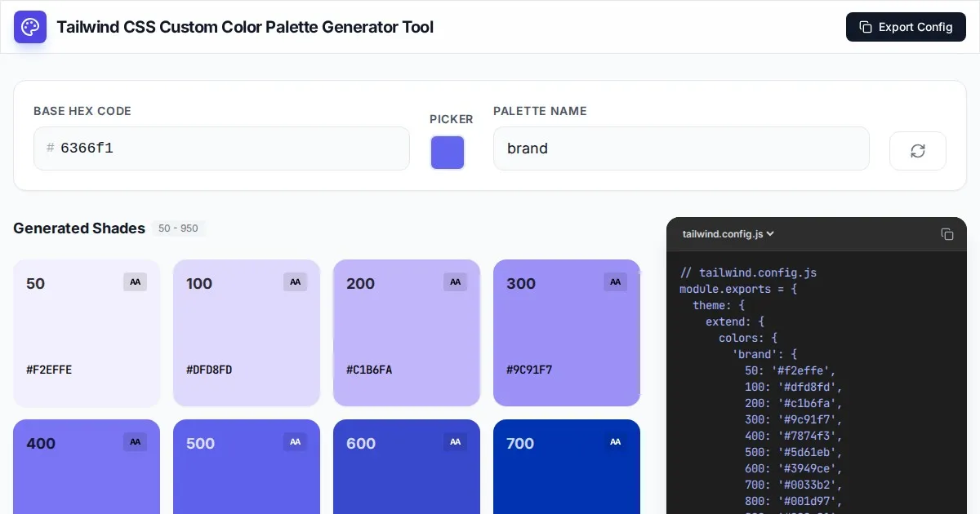The image size is (980, 514).
Task: Edit the Palette Name field
Action: click(680, 148)
